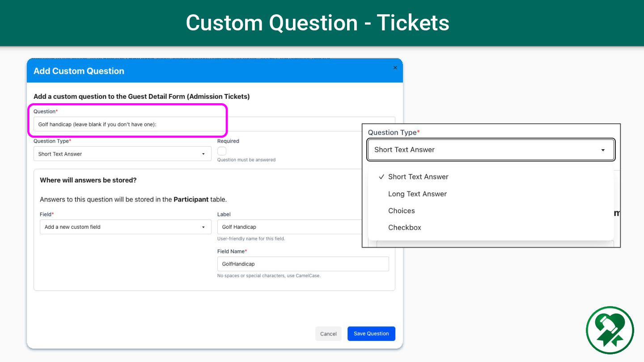
Task: Click the checkmark beside Short Text Answer
Action: point(381,177)
